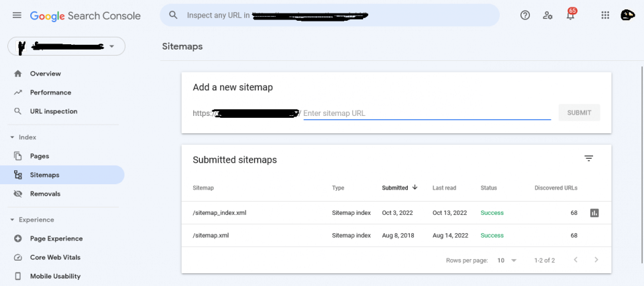
Task: Go to next page of sitemaps
Action: point(596,260)
